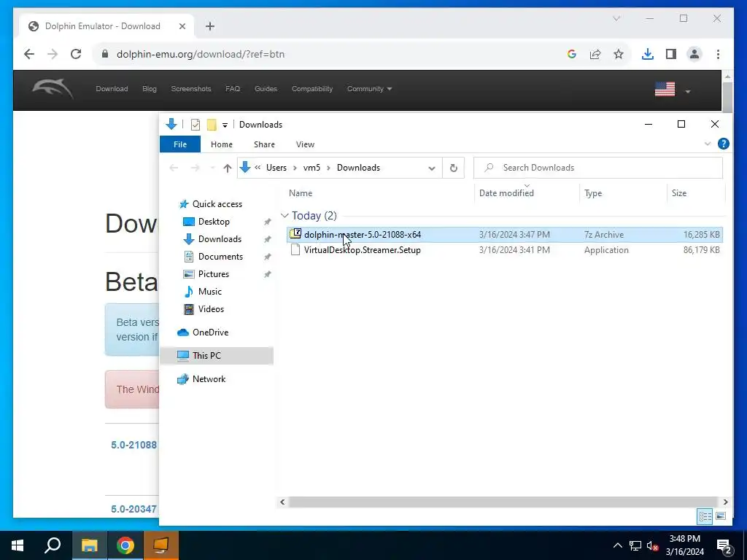Open Chrome profile avatar
747x560 pixels.
pos(694,54)
